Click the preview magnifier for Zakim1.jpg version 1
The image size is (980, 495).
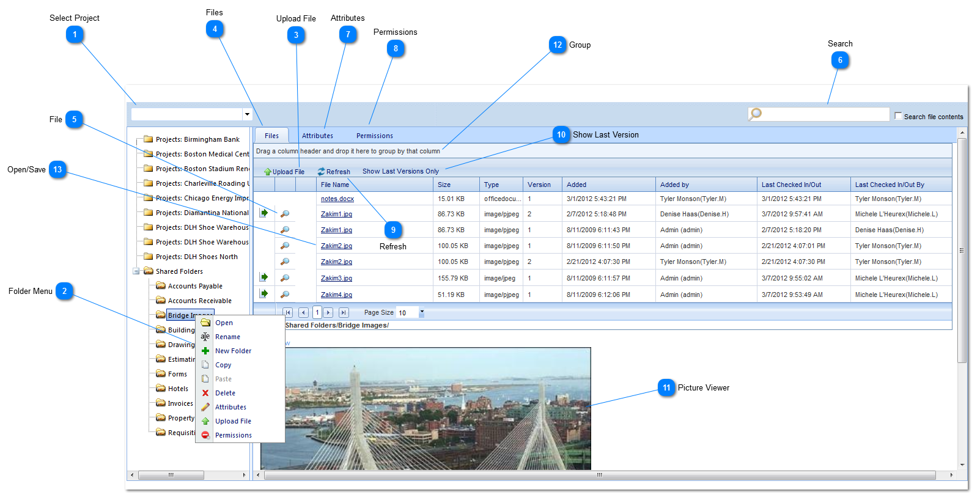[285, 230]
